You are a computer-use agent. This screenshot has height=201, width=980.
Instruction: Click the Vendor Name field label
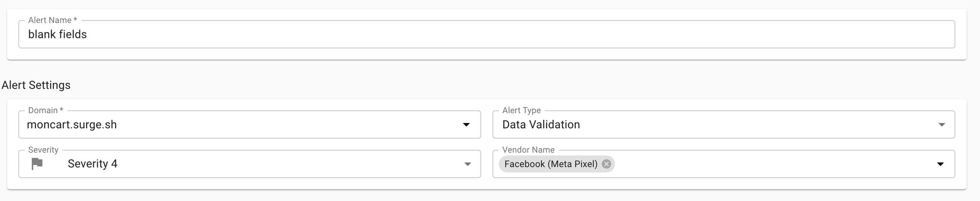[x=528, y=150]
